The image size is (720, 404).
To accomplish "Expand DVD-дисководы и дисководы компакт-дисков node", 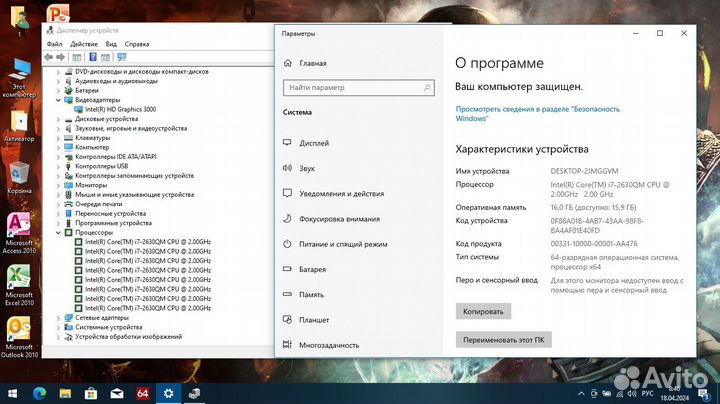I will [58, 72].
